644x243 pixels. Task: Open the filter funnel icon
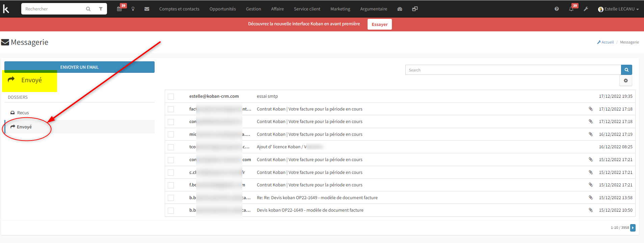pyautogui.click(x=101, y=9)
